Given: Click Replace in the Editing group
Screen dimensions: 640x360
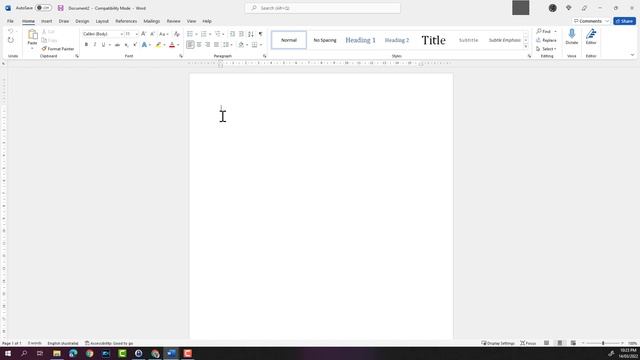Looking at the screenshot, I should point(547,40).
